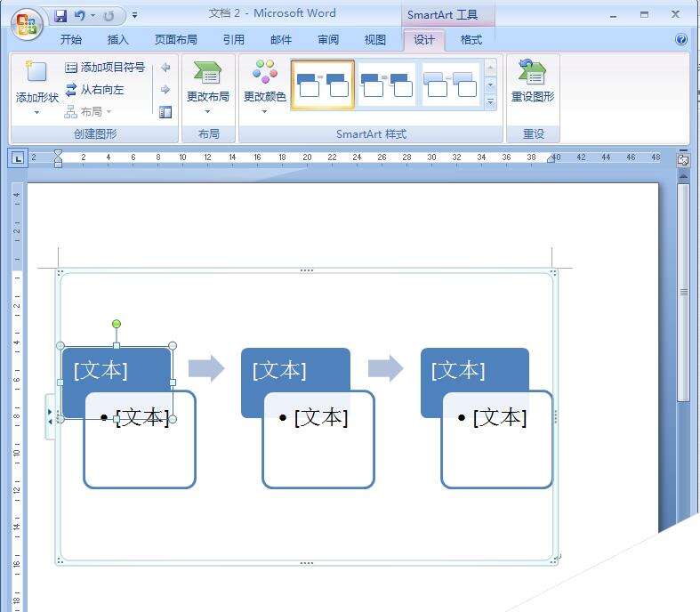Open Word help question mark

click(x=681, y=39)
